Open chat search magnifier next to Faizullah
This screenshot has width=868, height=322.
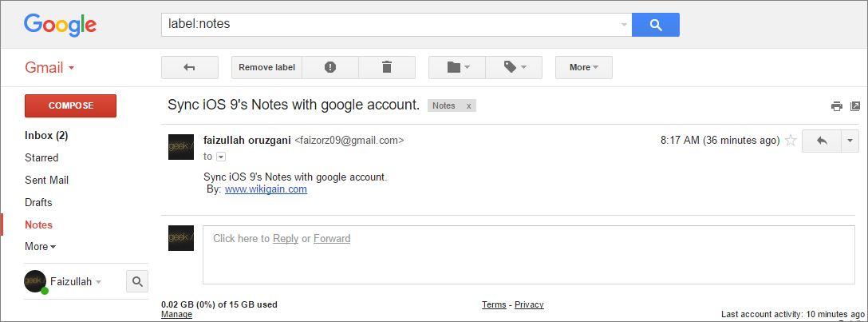(x=136, y=281)
